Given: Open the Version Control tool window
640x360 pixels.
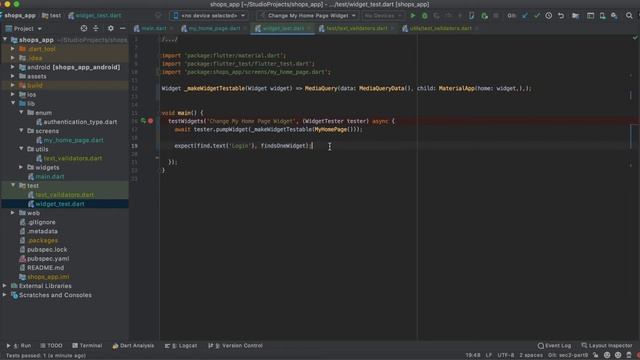Looking at the screenshot, I should 236,346.
